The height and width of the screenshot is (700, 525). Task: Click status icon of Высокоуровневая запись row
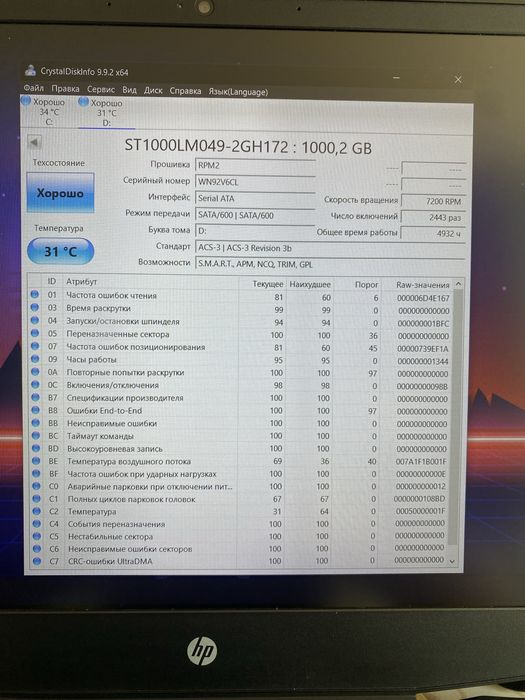click(x=36, y=448)
